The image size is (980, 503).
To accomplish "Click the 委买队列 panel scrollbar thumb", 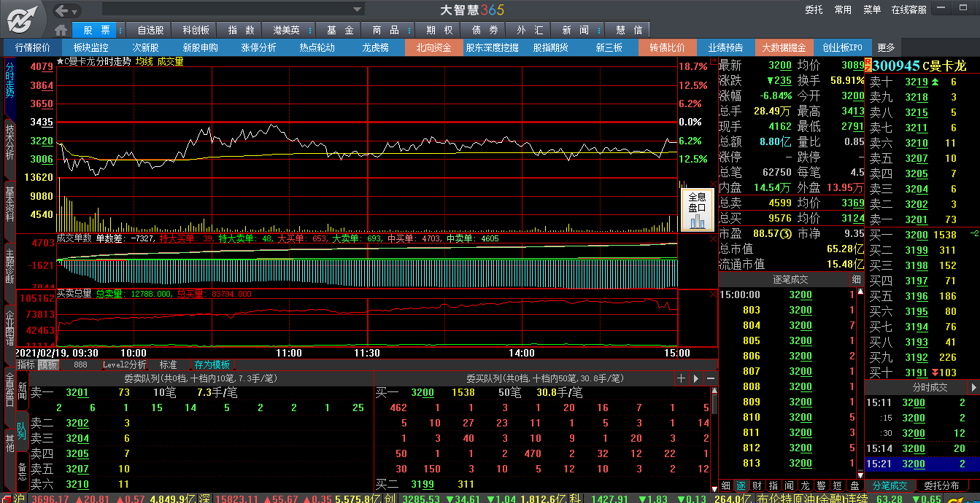I will pos(714,403).
